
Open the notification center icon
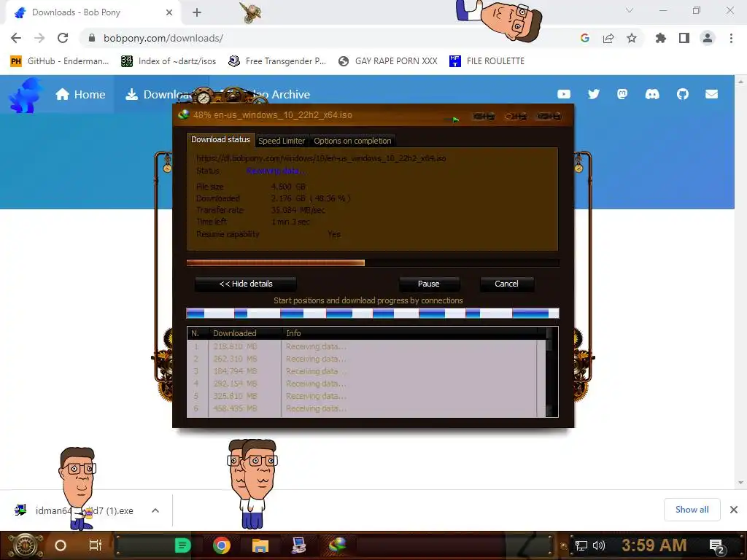tap(717, 547)
